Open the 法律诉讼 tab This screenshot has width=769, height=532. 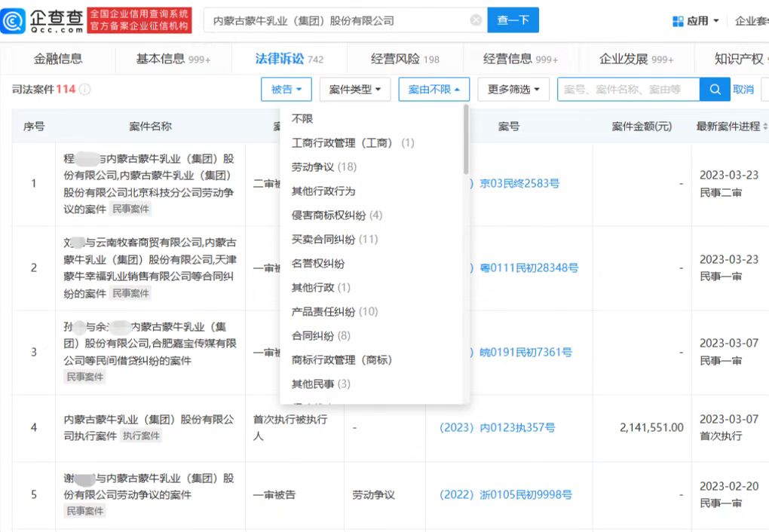pos(290,59)
